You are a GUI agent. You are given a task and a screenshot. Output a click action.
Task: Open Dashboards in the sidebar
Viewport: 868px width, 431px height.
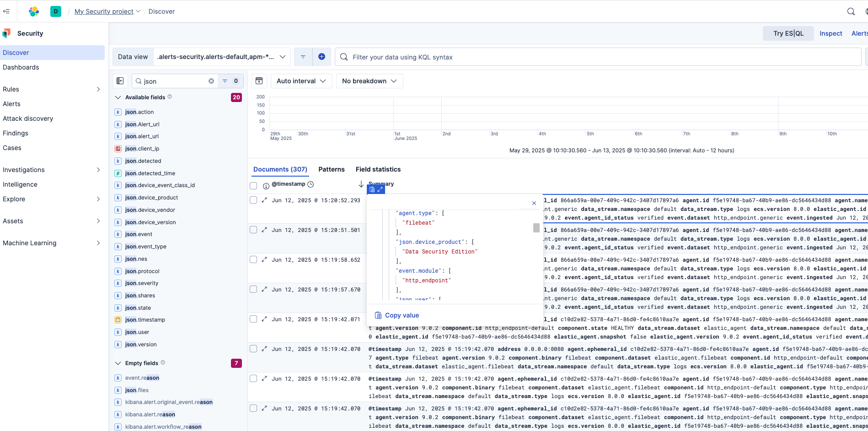point(21,67)
